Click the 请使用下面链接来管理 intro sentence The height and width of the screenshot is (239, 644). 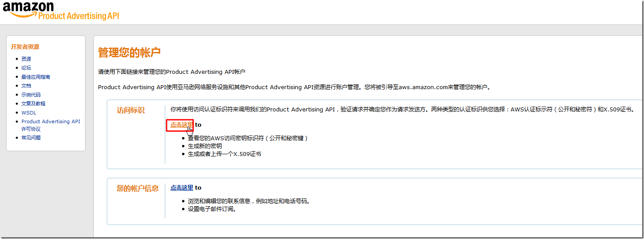tap(172, 72)
